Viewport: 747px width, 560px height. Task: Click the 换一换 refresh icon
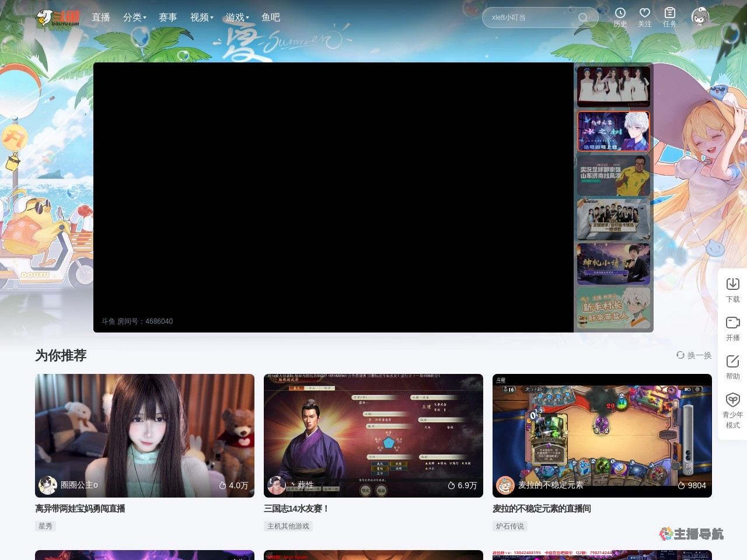click(680, 355)
